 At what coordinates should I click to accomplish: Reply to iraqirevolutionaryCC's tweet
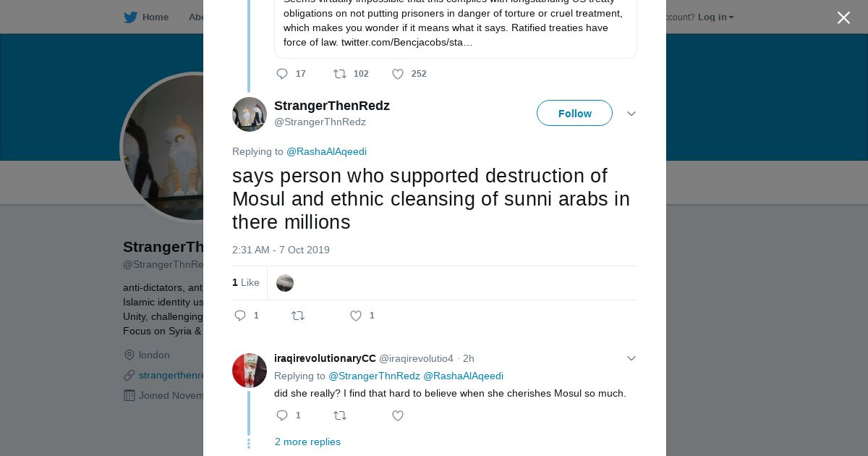283,415
